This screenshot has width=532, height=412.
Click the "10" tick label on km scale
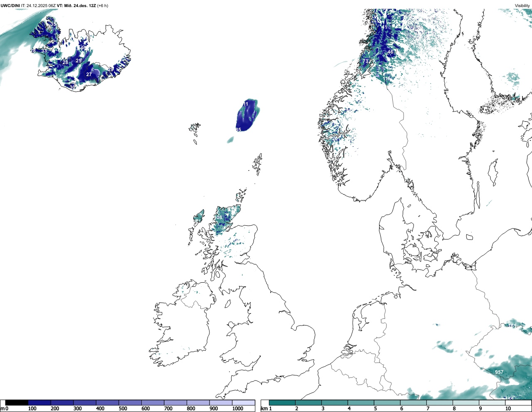point(508,409)
